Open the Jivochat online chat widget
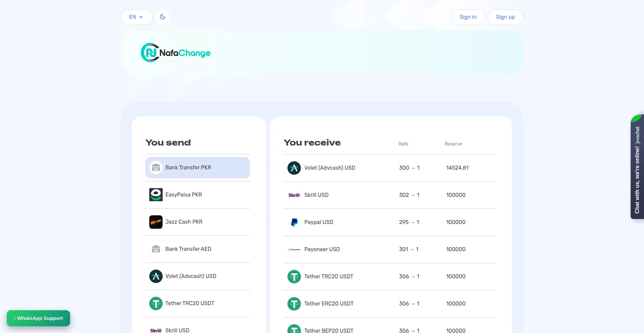The image size is (644, 333). (637, 168)
